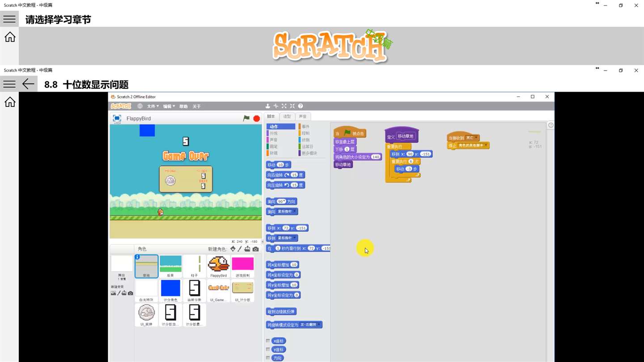Image resolution: width=644 pixels, height=362 pixels.
Task: Select the FlappyBird sprite thumbnail
Action: 219,266
